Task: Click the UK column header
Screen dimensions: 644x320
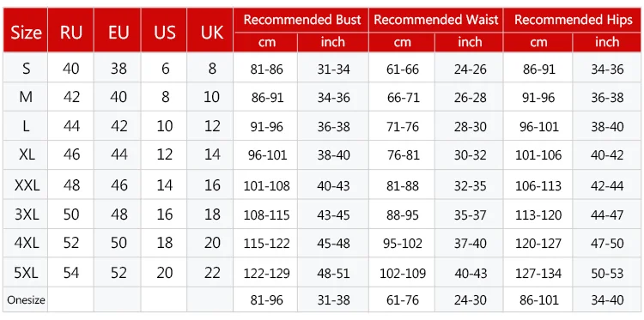Action: click(x=210, y=30)
